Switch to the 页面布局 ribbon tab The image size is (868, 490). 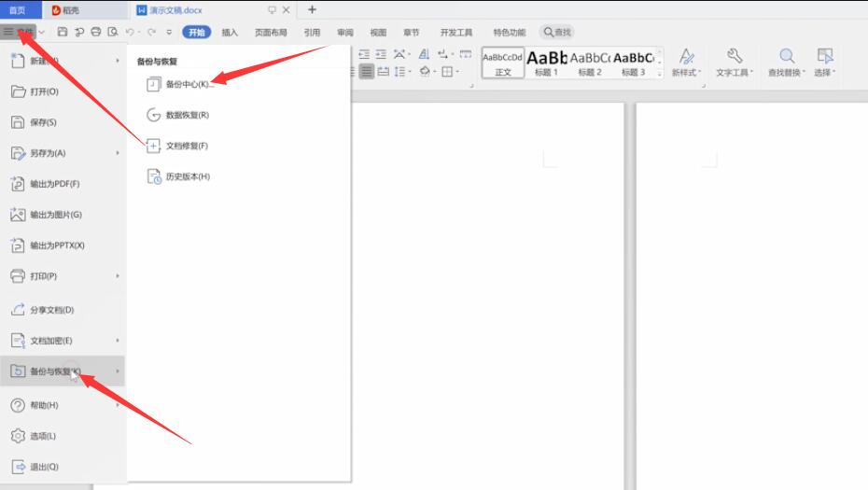[x=271, y=32]
